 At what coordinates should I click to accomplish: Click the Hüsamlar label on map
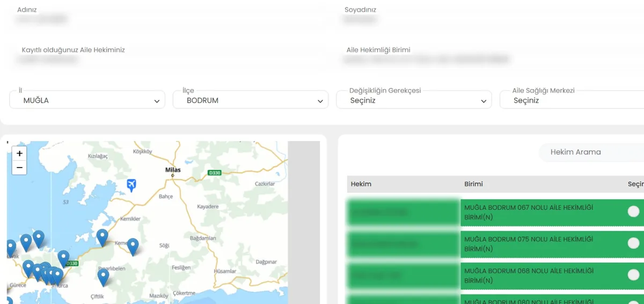coord(225,271)
